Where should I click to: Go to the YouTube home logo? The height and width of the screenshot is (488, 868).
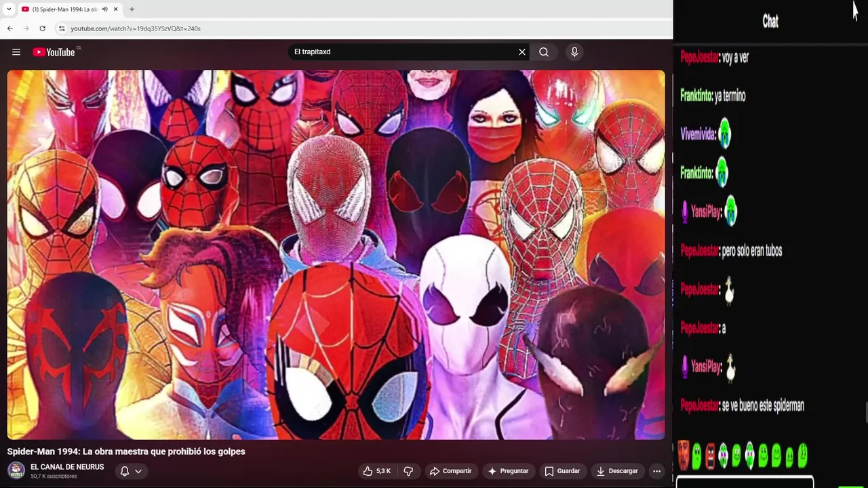(54, 52)
